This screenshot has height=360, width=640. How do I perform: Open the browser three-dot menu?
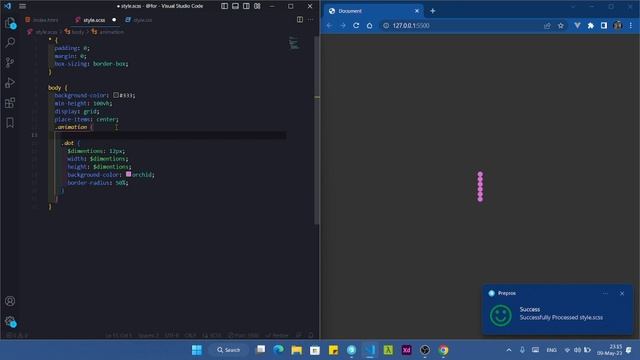pos(631,25)
